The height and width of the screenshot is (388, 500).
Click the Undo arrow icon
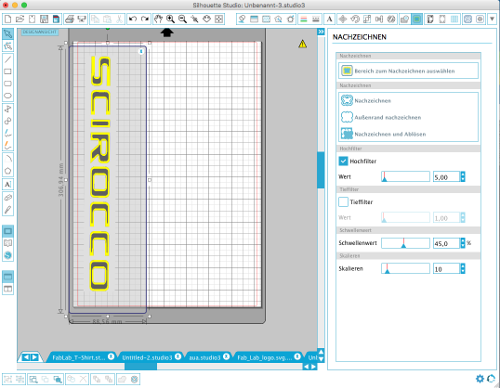point(133,19)
